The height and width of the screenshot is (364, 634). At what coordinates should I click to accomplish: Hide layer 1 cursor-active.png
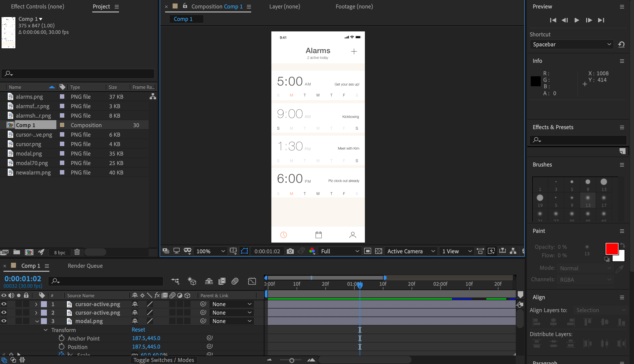click(x=4, y=304)
